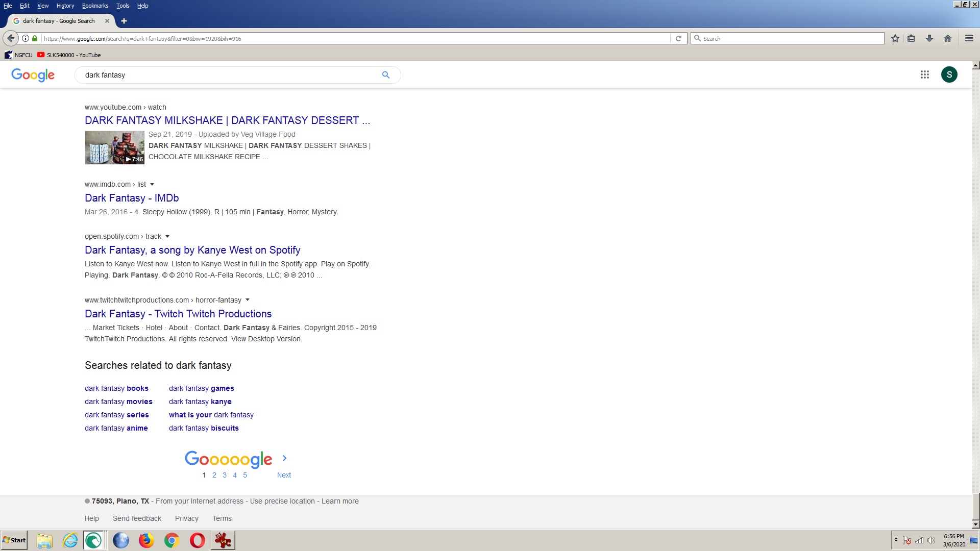Go to next results page chevron
This screenshot has height=551, width=980.
284,458
